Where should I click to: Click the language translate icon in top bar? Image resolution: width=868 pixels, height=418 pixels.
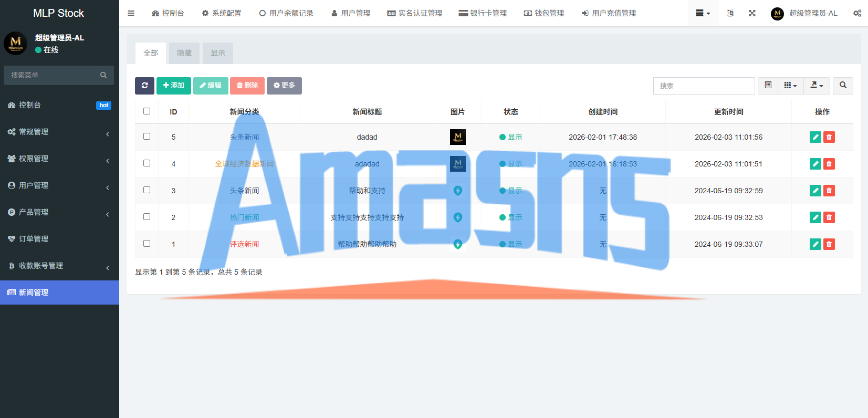pos(730,13)
